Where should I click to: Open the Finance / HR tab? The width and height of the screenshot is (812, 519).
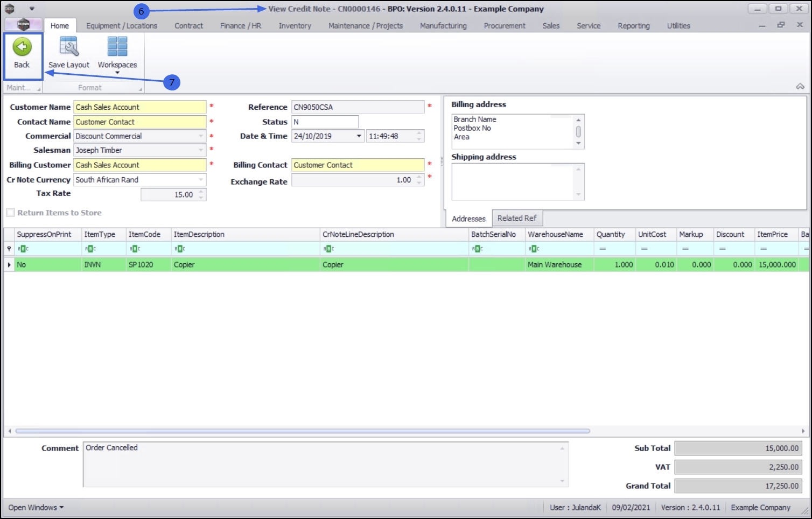241,25
